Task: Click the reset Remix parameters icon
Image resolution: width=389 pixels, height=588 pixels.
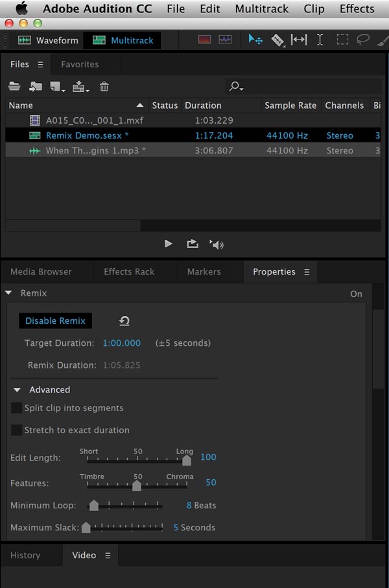Action: pos(124,321)
